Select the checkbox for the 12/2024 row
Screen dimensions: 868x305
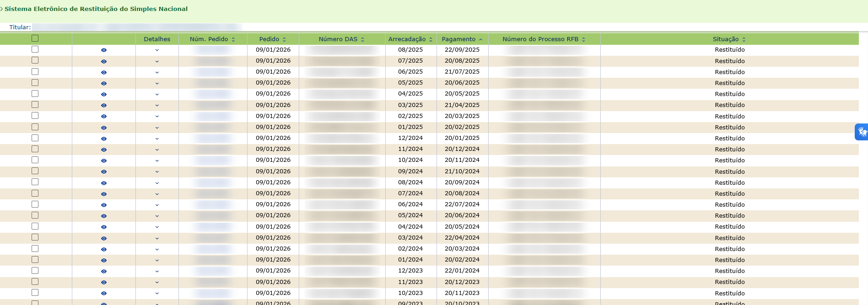(x=35, y=138)
